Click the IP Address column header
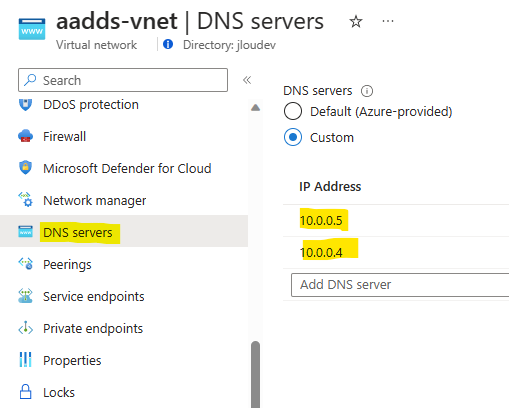This screenshot has width=509, height=408. click(x=330, y=186)
